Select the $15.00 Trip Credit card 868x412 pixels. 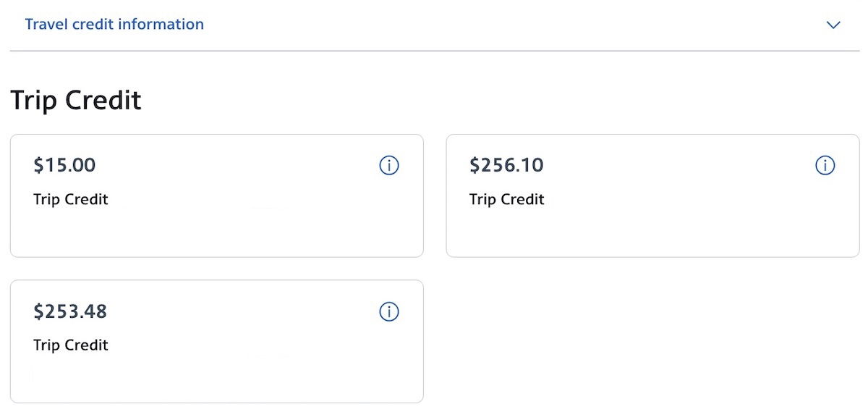(x=217, y=196)
